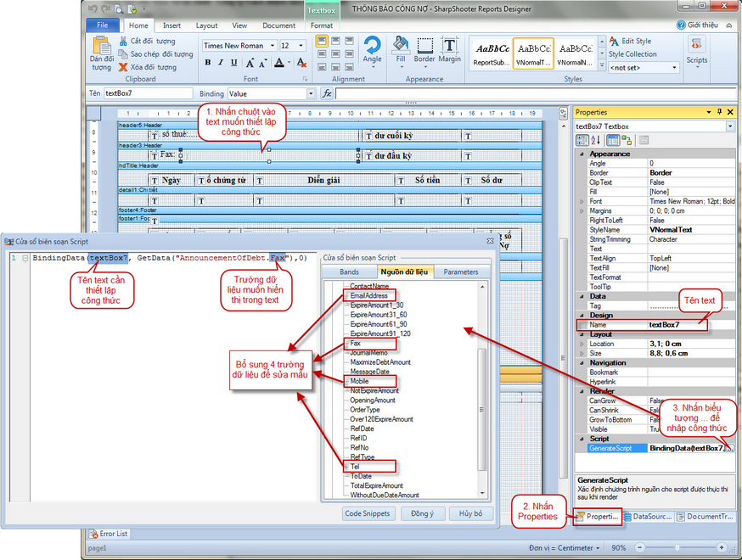The width and height of the screenshot is (742, 560).
Task: Select middle-center alignment button
Action: (x=335, y=54)
